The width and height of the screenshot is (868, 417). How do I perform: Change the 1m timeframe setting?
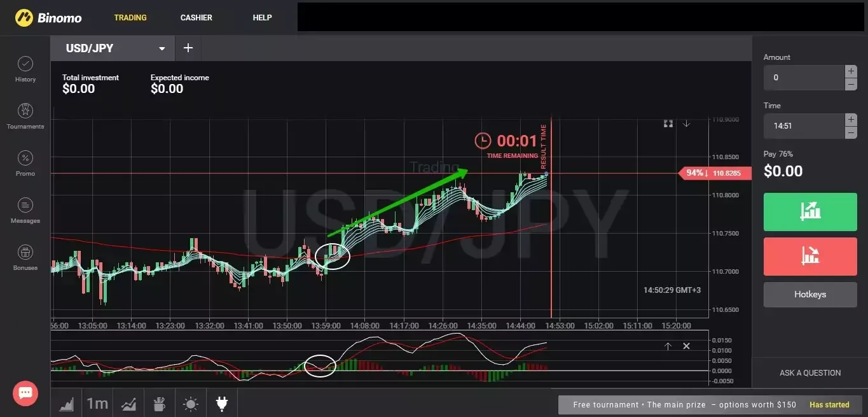point(97,404)
